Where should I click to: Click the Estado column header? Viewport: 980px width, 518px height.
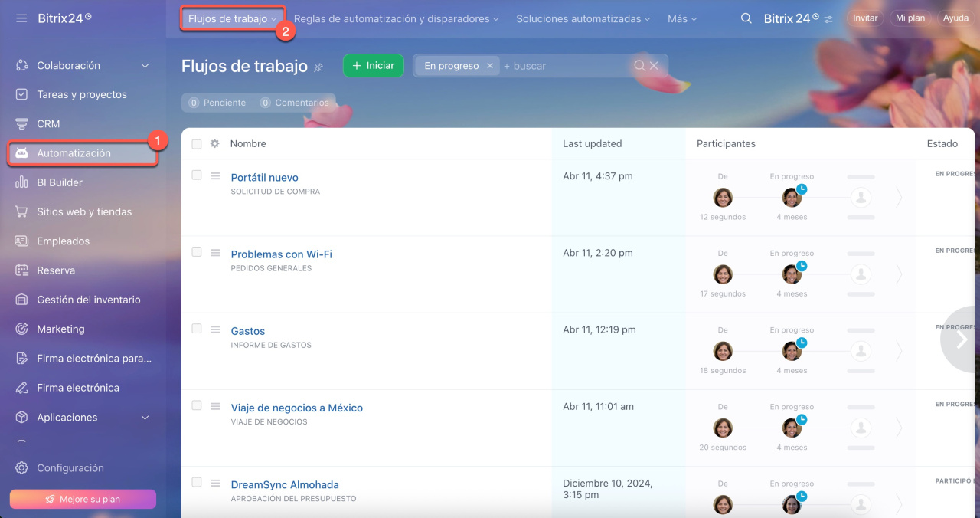tap(942, 143)
